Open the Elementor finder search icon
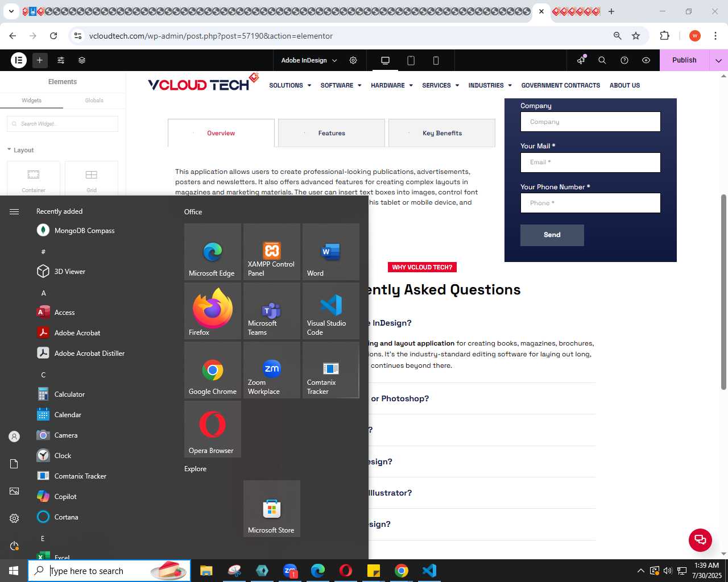 (x=602, y=60)
